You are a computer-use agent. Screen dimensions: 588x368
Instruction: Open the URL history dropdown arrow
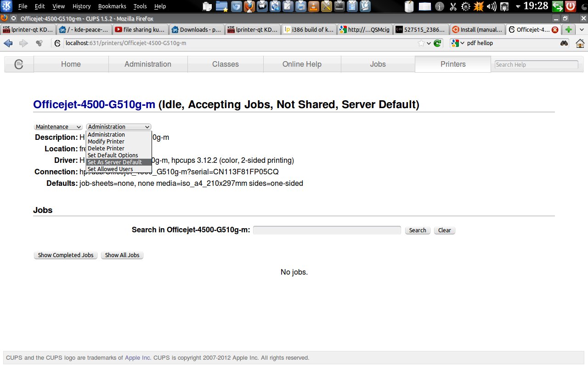coord(429,43)
